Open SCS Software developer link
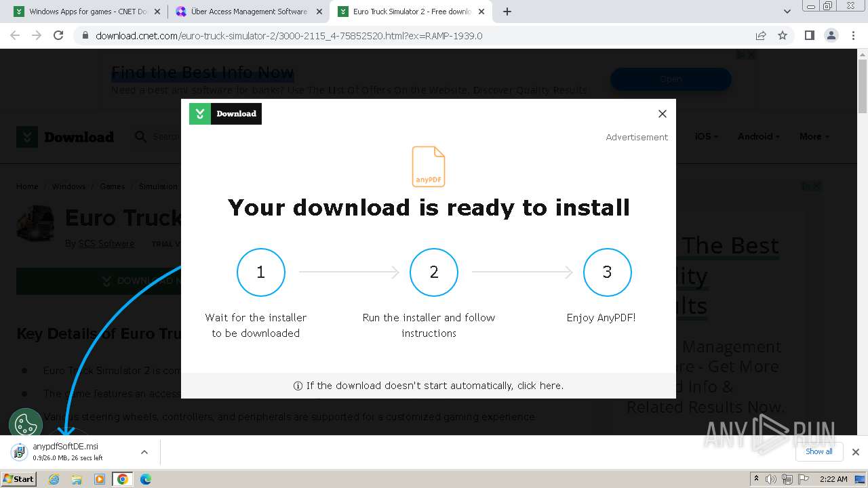The image size is (868, 488). (106, 243)
